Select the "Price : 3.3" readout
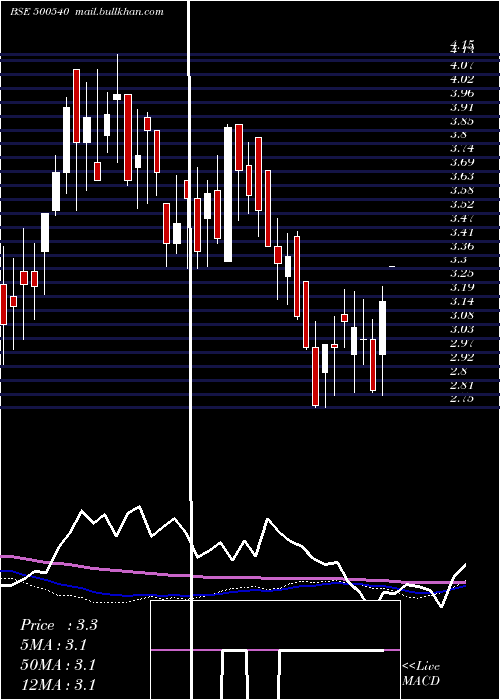The width and height of the screenshot is (500, 700). [59, 625]
